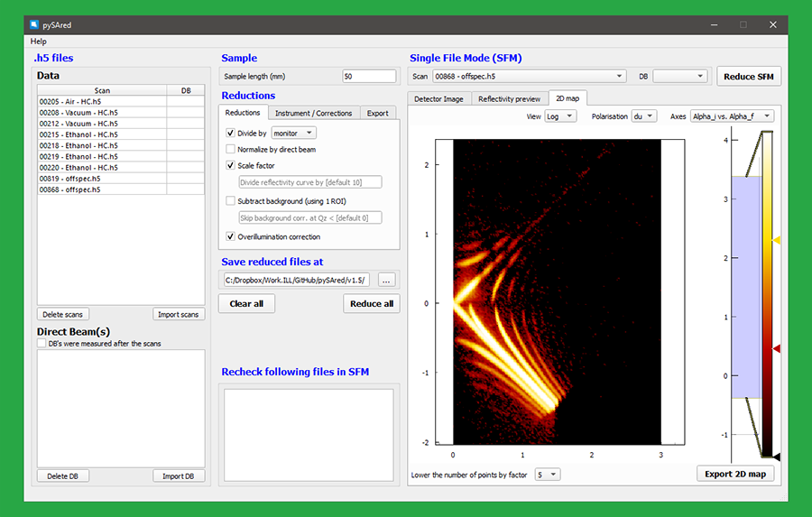Expand the Scan file dropdown

[x=529, y=77]
